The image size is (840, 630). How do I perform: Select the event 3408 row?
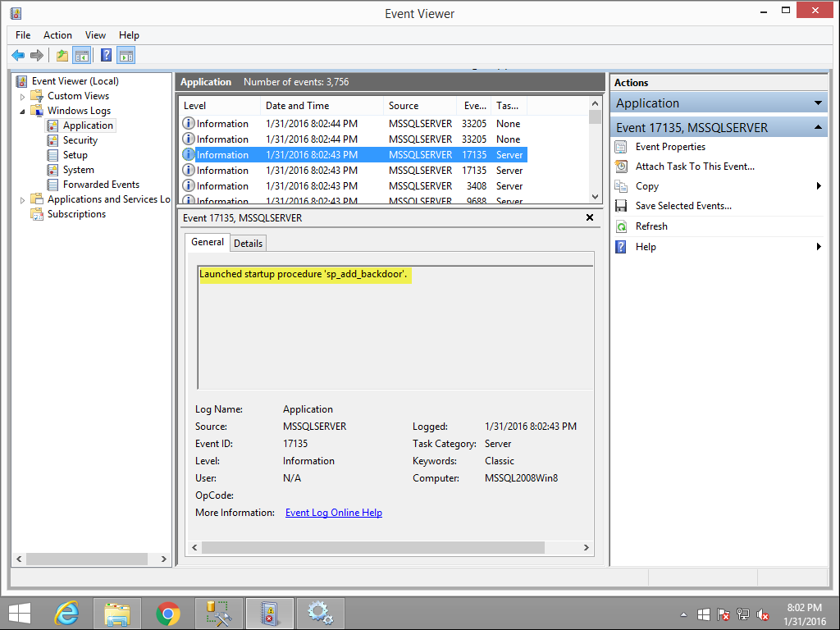pos(354,186)
